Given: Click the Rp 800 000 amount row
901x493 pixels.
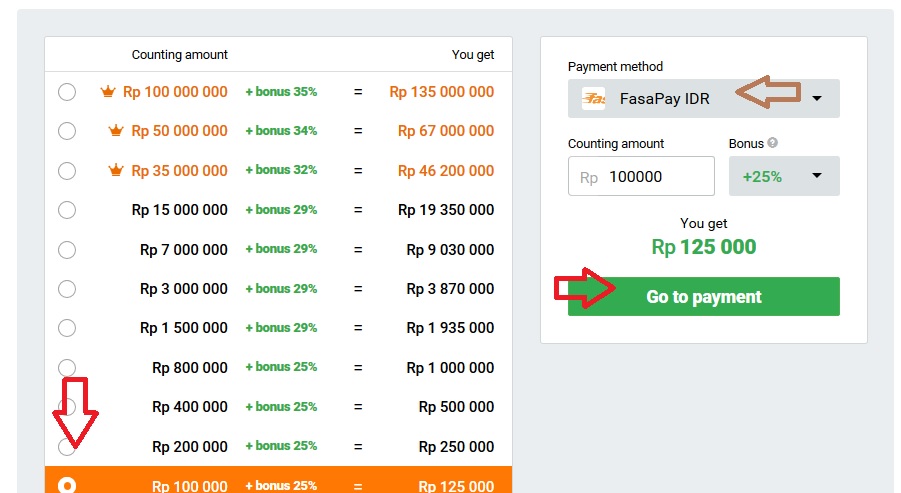Looking at the screenshot, I should (x=190, y=367).
